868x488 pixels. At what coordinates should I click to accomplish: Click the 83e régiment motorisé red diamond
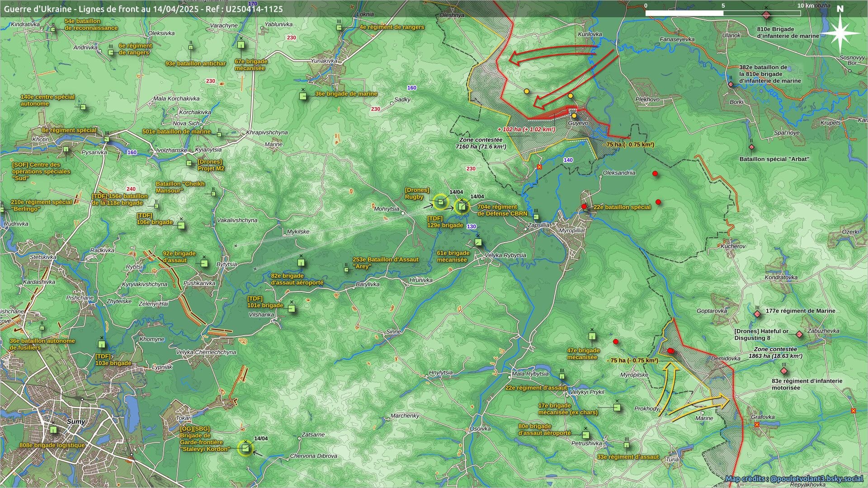pyautogui.click(x=784, y=371)
